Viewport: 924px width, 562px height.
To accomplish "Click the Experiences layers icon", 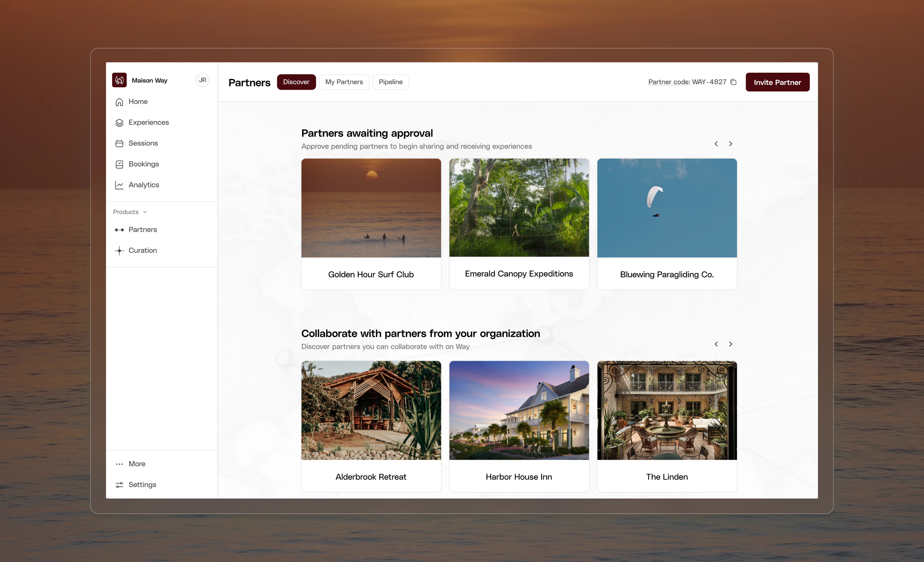I will tap(119, 123).
